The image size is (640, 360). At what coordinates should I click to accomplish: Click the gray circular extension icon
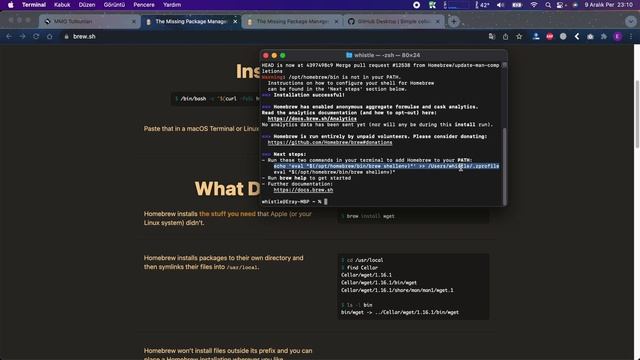[563, 36]
